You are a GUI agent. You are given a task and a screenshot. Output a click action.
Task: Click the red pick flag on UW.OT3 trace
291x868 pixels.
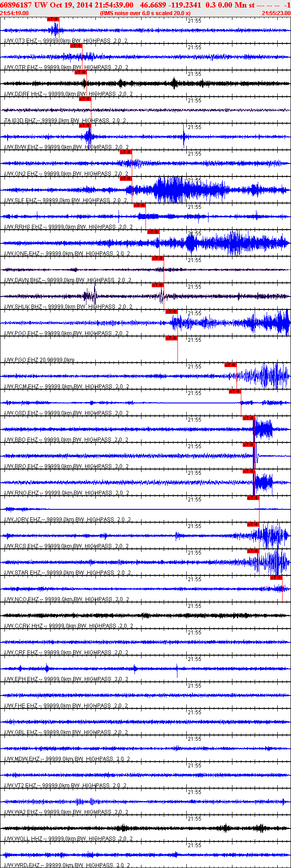pyautogui.click(x=53, y=19)
